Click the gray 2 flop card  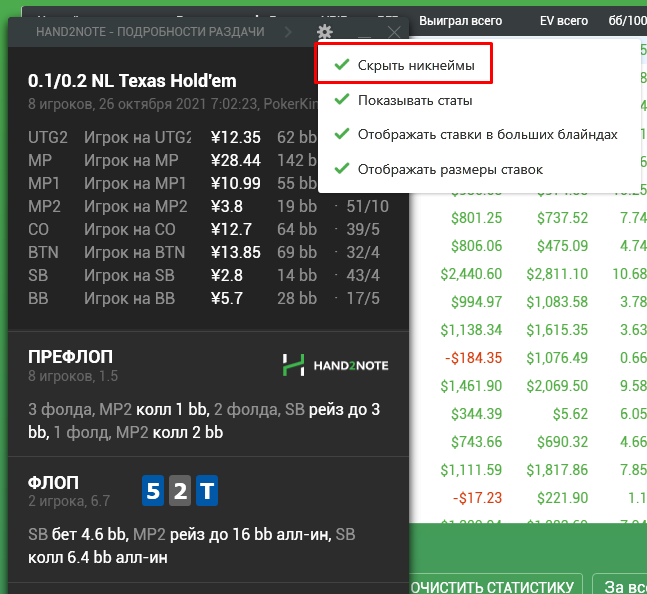180,490
